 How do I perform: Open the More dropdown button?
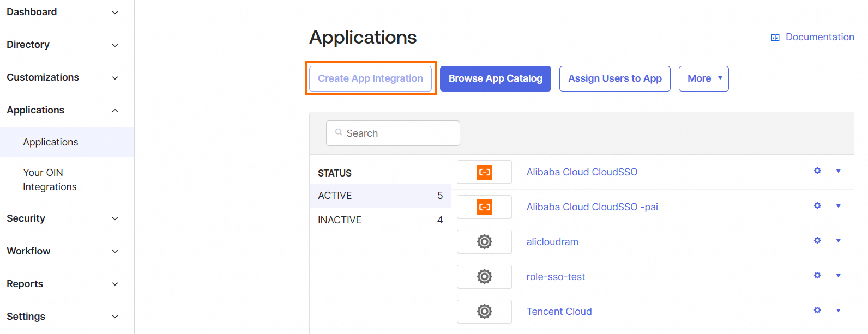click(x=703, y=78)
